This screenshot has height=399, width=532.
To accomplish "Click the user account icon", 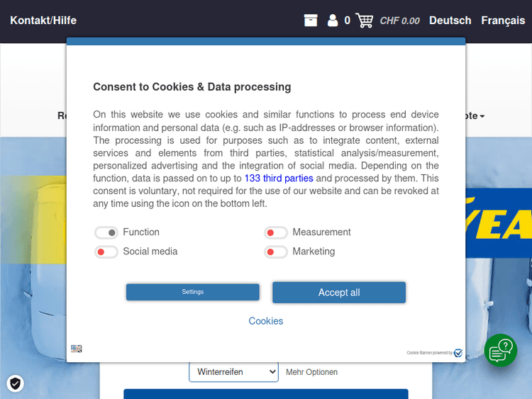I will point(333,21).
